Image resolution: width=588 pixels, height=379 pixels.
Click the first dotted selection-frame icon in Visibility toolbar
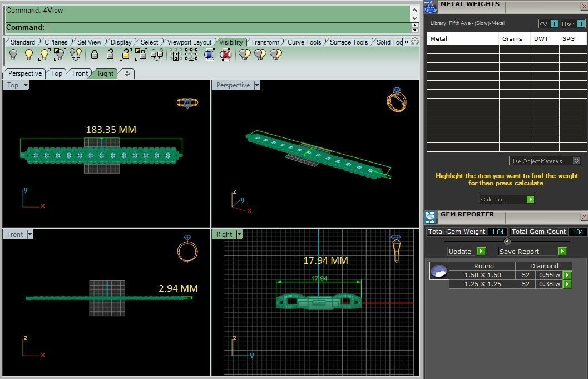[x=175, y=55]
